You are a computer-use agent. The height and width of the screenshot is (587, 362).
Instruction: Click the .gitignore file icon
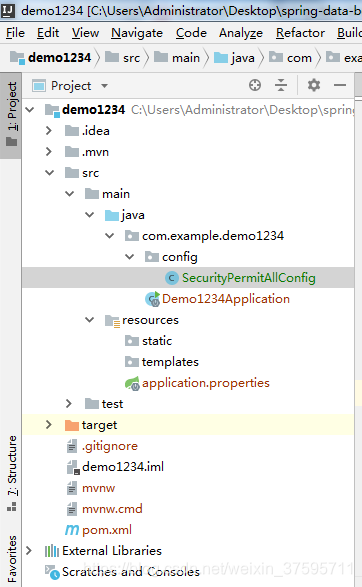[x=72, y=446]
